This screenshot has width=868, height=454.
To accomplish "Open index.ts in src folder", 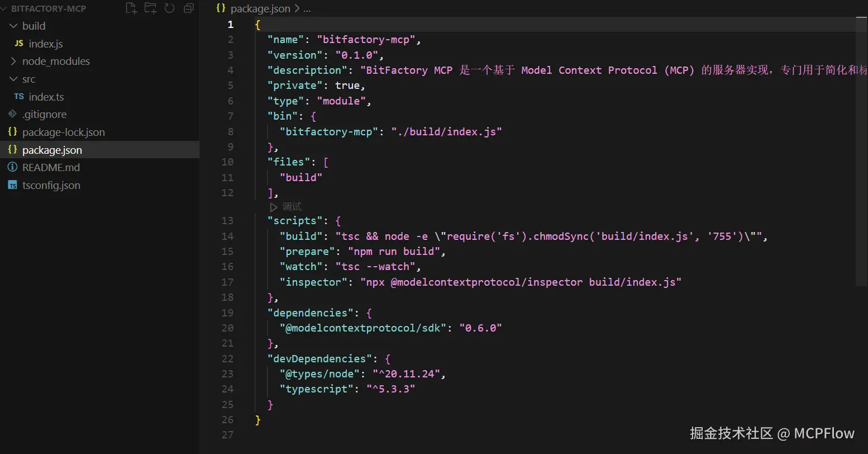I will point(46,97).
